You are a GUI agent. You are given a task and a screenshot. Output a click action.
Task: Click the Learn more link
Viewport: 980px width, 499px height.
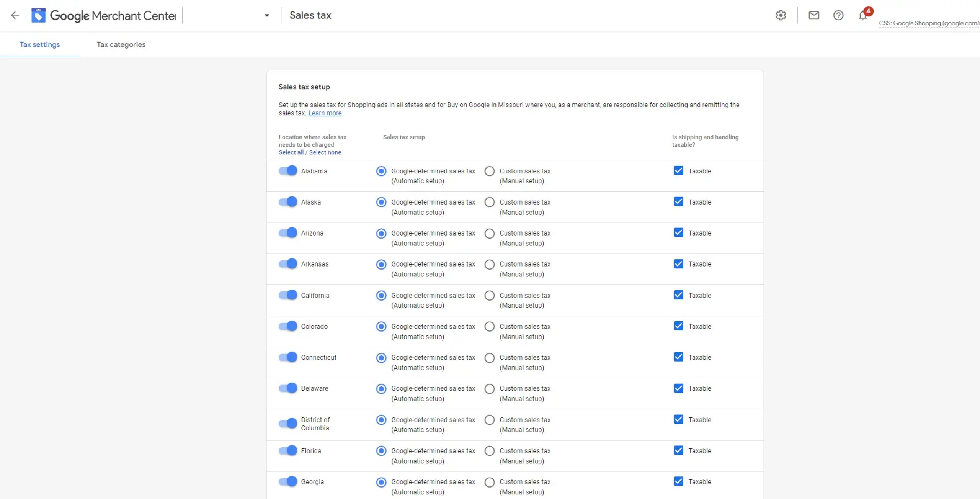click(325, 113)
